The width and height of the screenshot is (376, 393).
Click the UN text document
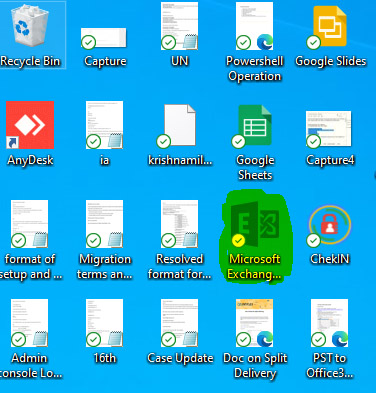click(x=179, y=26)
